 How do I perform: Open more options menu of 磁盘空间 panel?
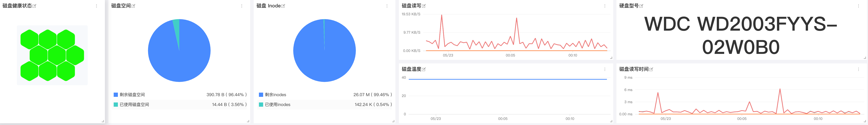(242, 6)
